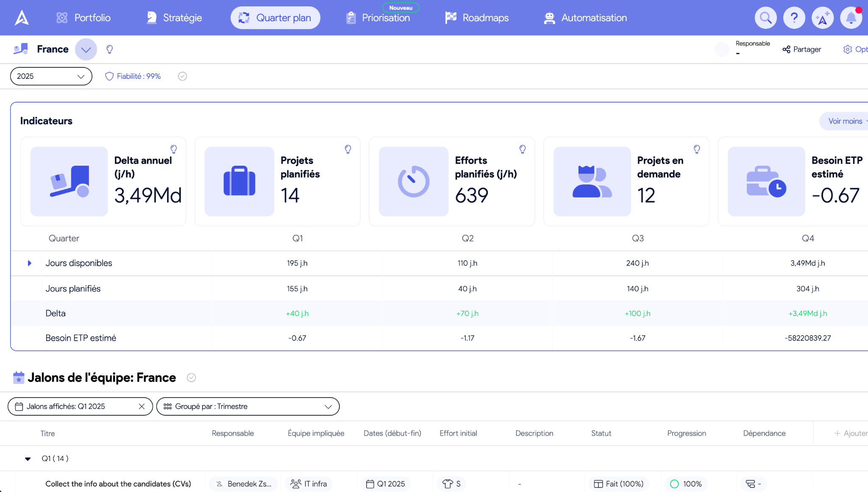Click the lightbulb on Efforts planifiés card
Screen dimensions: 868x492
522,149
